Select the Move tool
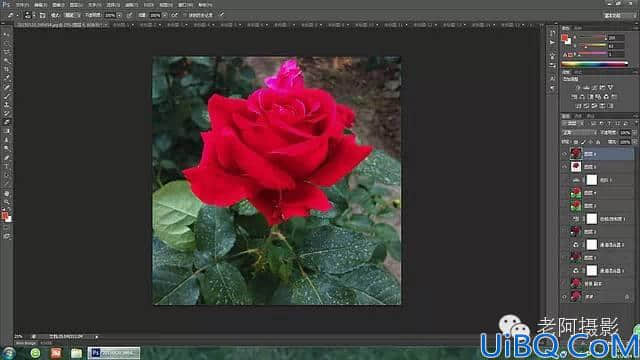640x360 pixels. click(7, 34)
